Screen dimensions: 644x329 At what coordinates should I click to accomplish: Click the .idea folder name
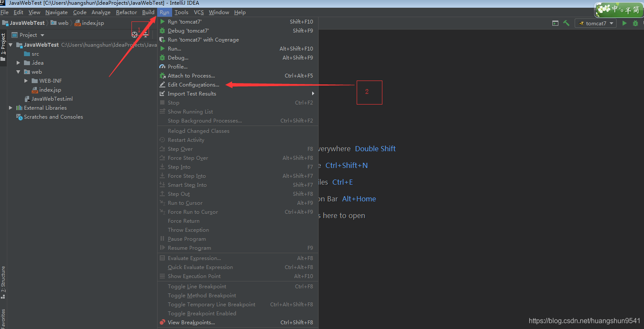pyautogui.click(x=37, y=63)
